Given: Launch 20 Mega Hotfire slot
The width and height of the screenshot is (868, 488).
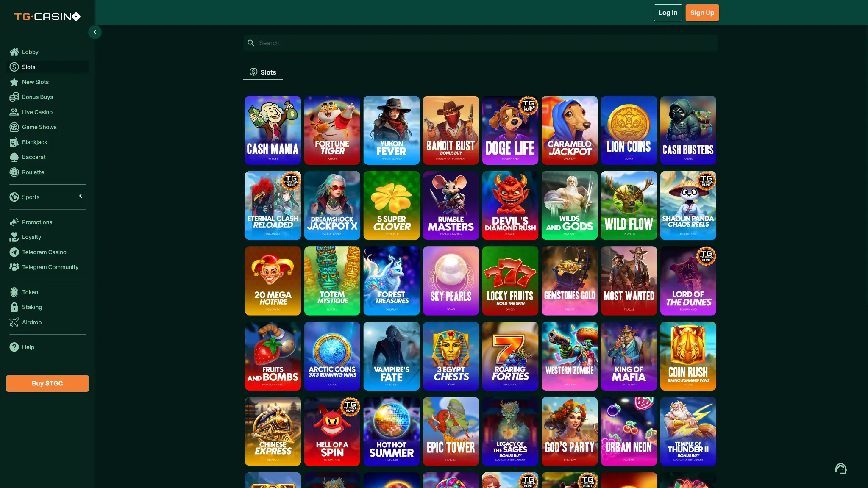Looking at the screenshot, I should [x=273, y=281].
